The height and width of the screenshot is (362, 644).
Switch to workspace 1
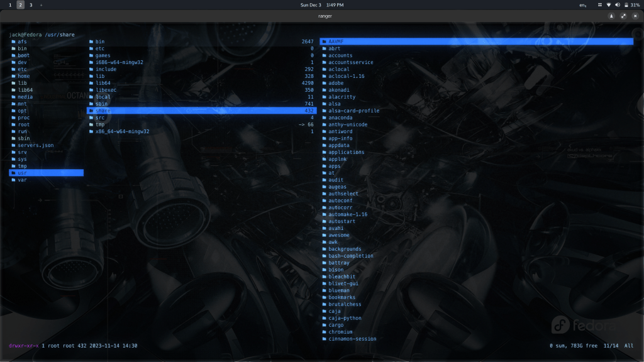tap(10, 5)
